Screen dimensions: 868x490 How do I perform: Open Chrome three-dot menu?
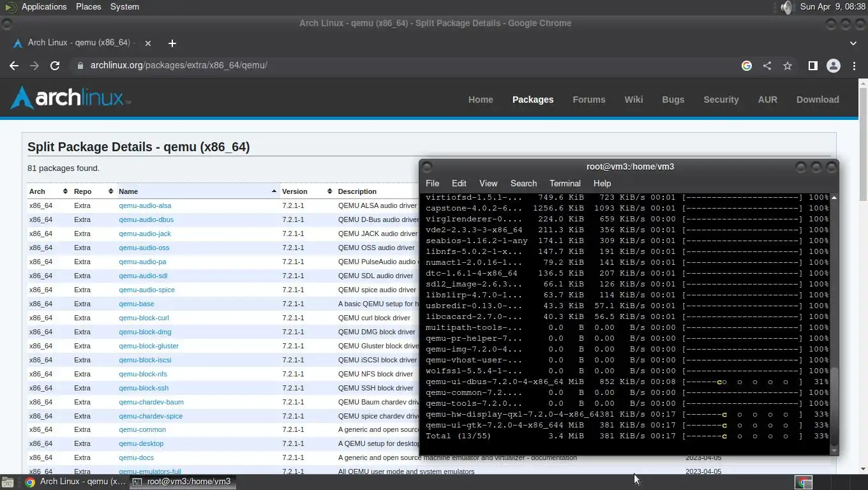click(x=854, y=66)
